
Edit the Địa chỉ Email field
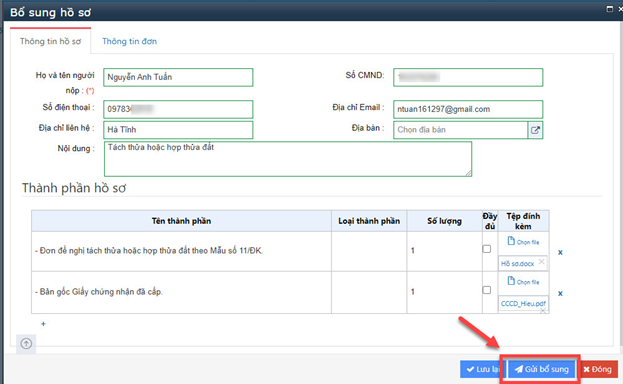point(468,109)
